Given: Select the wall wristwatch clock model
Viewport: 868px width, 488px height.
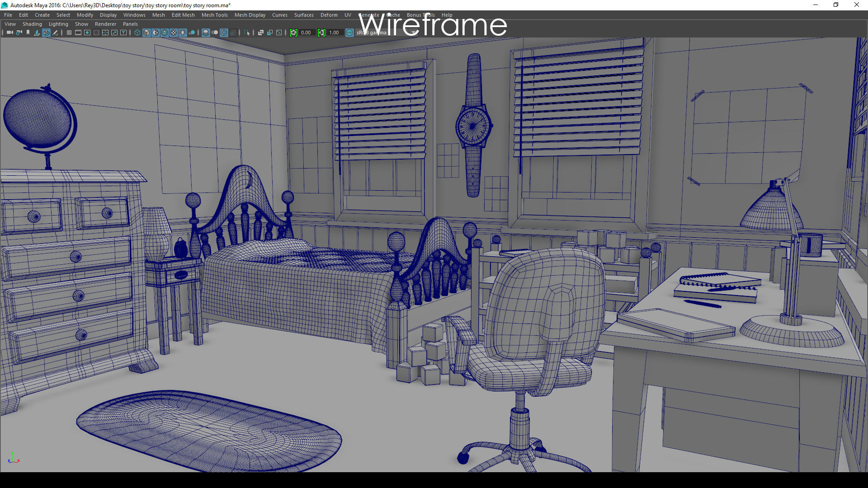Looking at the screenshot, I should 473,125.
